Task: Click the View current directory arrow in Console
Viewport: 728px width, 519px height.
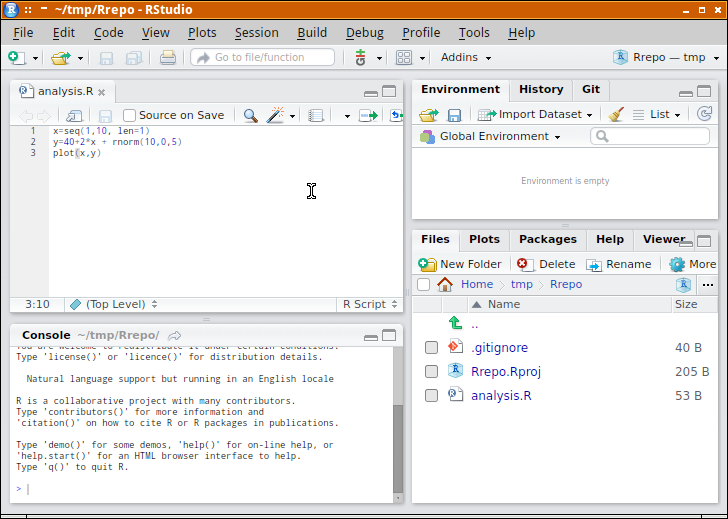Action: click(175, 336)
